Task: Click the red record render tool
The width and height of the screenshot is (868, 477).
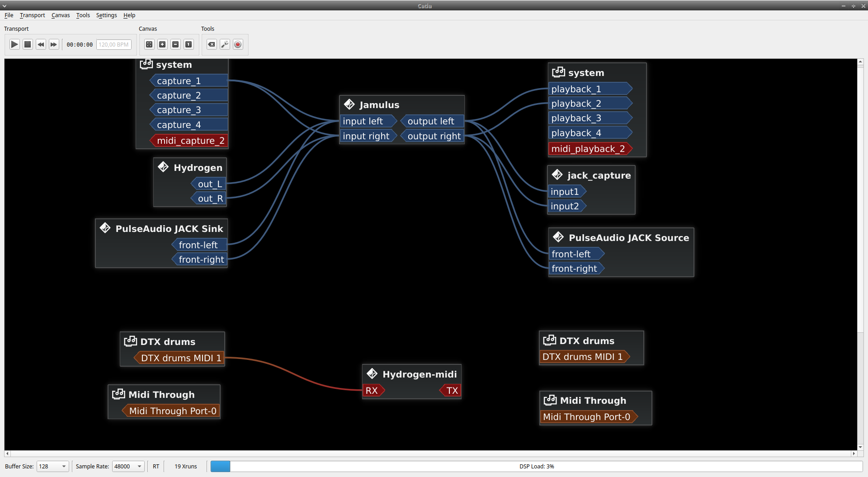Action: [x=238, y=44]
